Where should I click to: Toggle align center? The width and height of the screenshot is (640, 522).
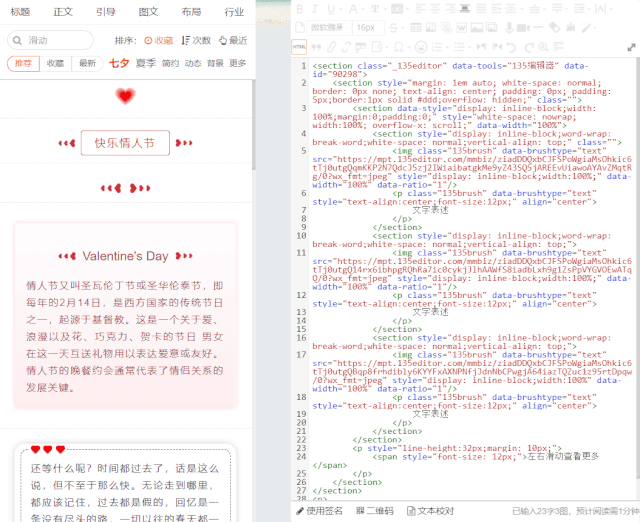click(x=435, y=9)
